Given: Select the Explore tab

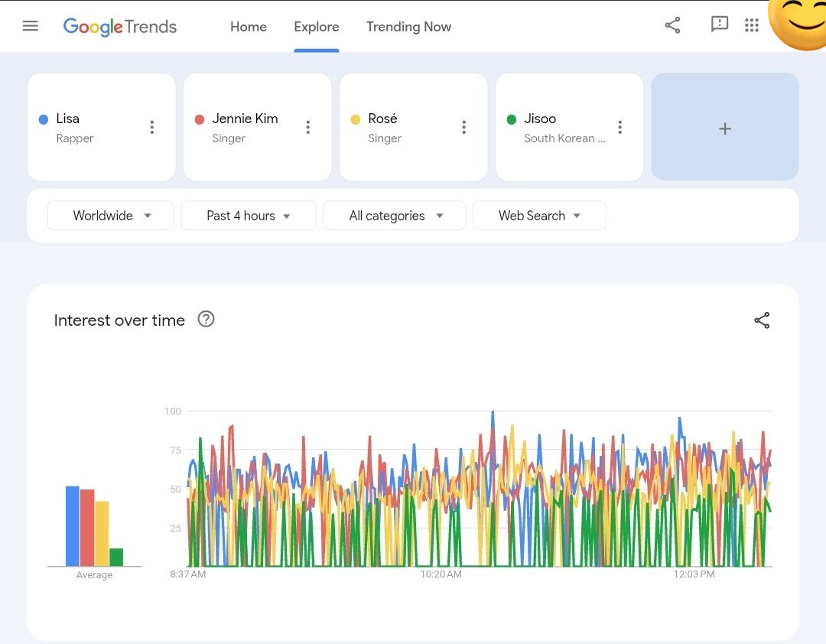Looking at the screenshot, I should click(x=317, y=27).
